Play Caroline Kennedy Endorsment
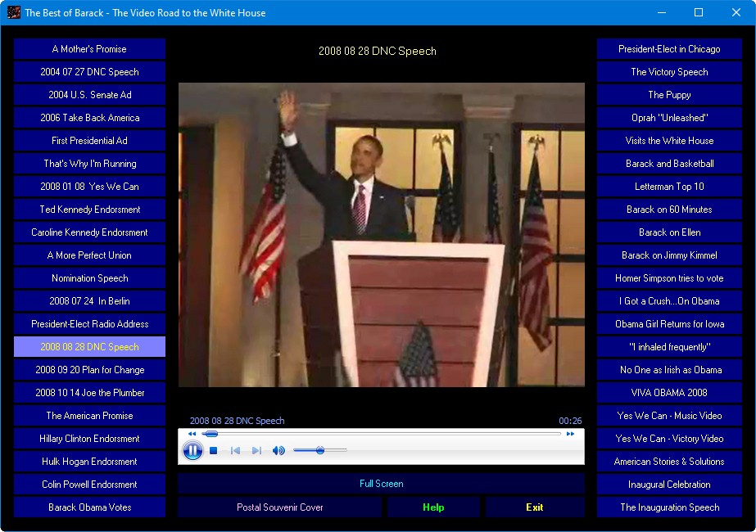The height and width of the screenshot is (532, 756). tap(89, 232)
